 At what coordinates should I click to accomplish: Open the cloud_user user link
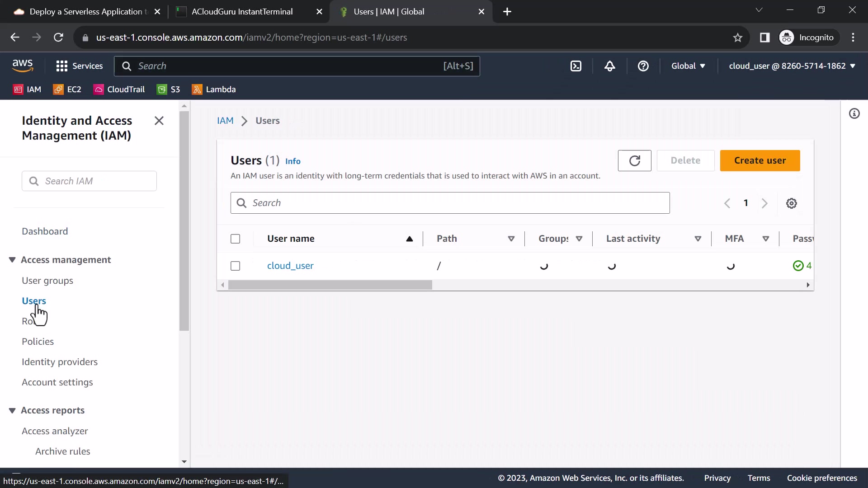[x=290, y=266]
